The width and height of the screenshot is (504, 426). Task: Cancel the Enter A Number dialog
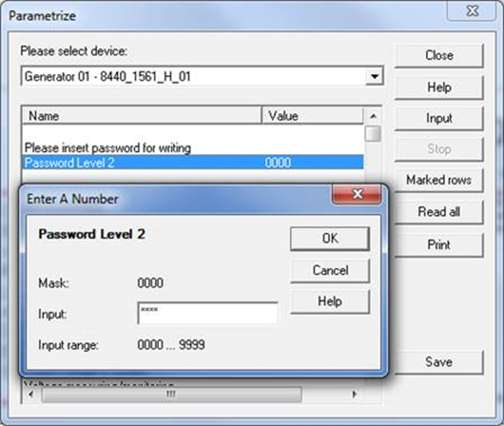330,271
